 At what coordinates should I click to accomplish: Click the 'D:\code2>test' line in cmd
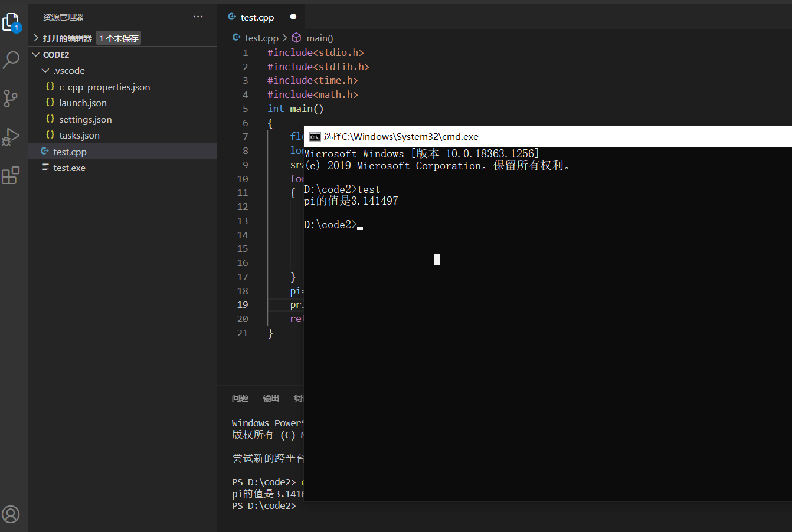point(342,189)
